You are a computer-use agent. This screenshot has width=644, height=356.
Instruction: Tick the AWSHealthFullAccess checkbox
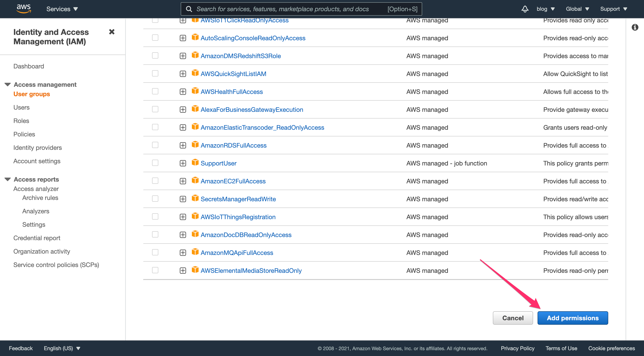click(155, 91)
